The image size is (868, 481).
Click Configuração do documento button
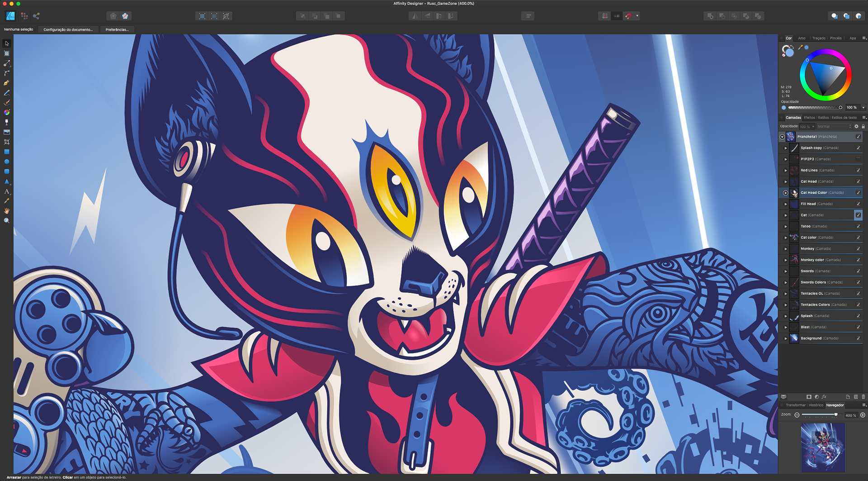click(x=68, y=29)
